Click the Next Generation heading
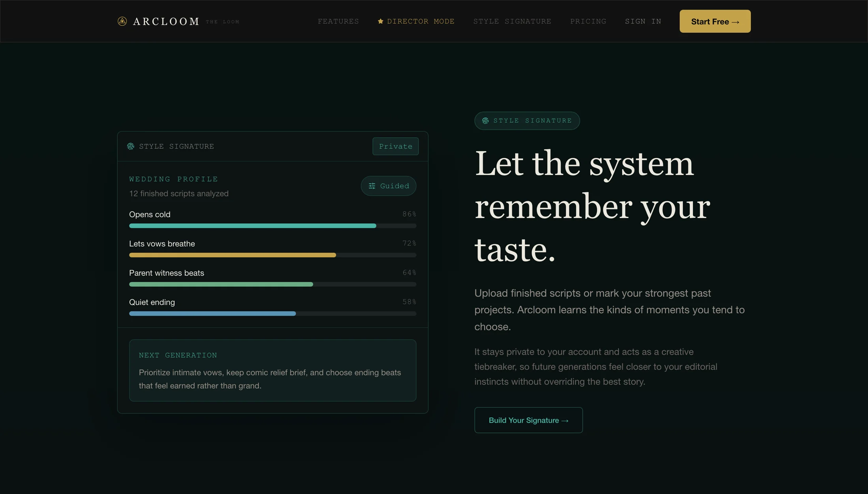 (x=178, y=355)
